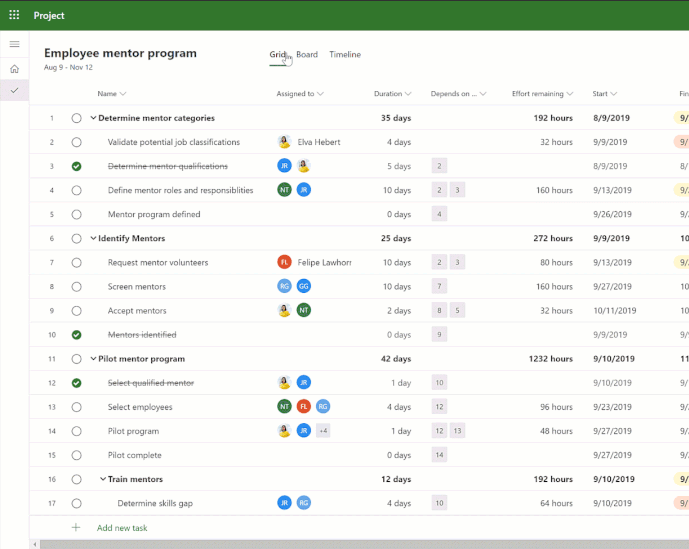Click the +4 assignees badge on Pilot program
The width and height of the screenshot is (689, 549).
(323, 431)
